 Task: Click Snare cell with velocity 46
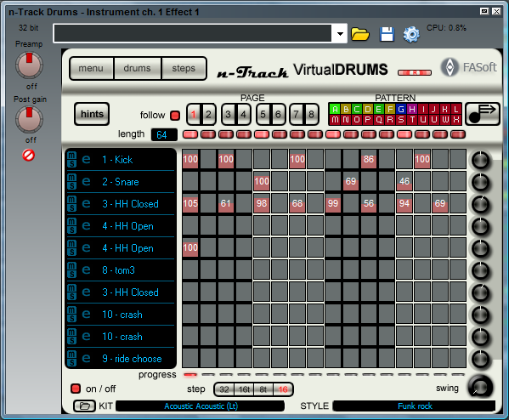pos(404,181)
